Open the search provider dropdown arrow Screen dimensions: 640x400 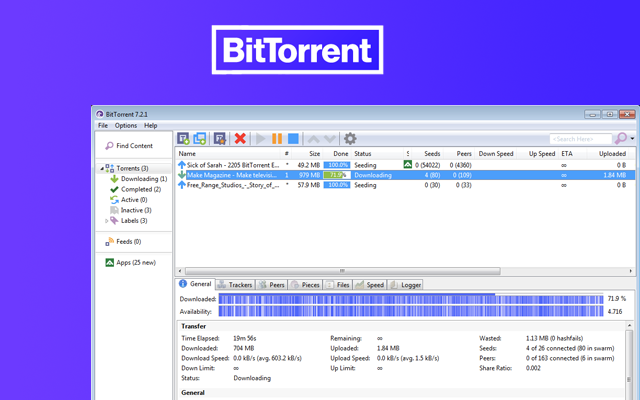pos(632,139)
